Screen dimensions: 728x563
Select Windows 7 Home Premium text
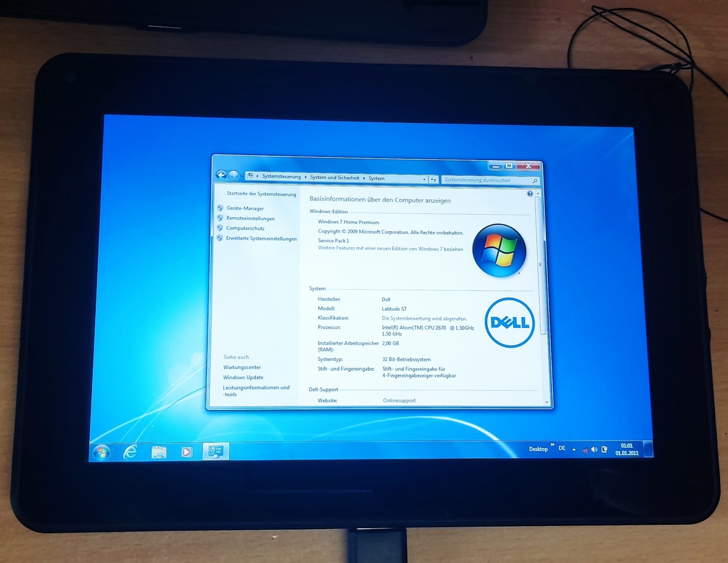(x=348, y=222)
